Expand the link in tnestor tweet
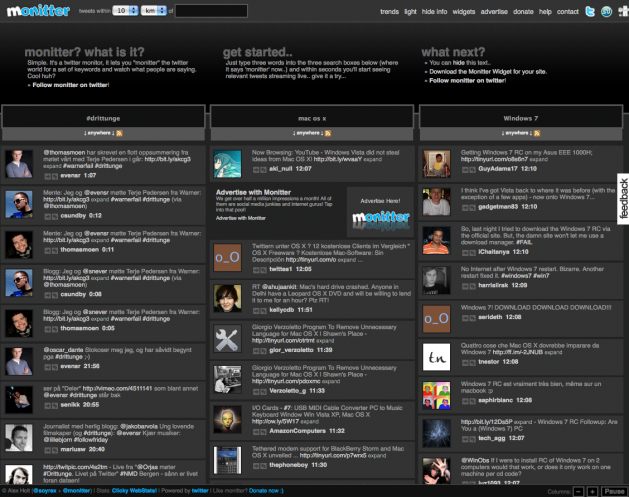This screenshot has height=497, width=629. (553, 352)
